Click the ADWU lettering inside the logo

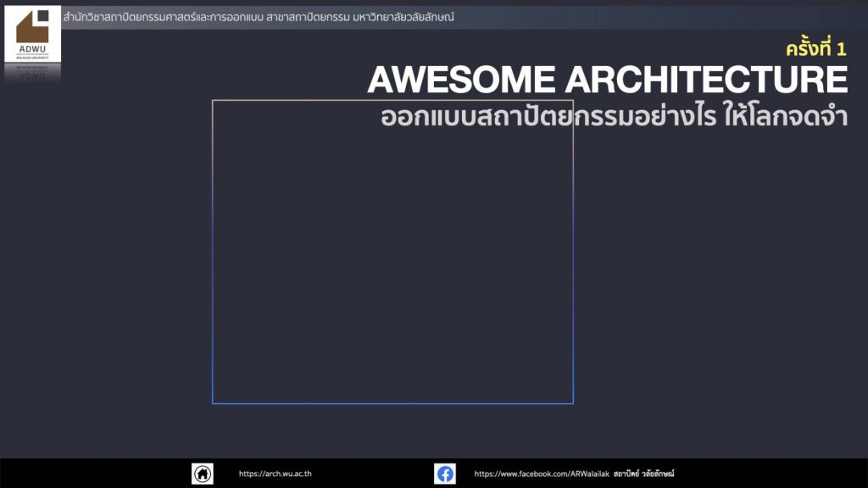click(x=32, y=49)
